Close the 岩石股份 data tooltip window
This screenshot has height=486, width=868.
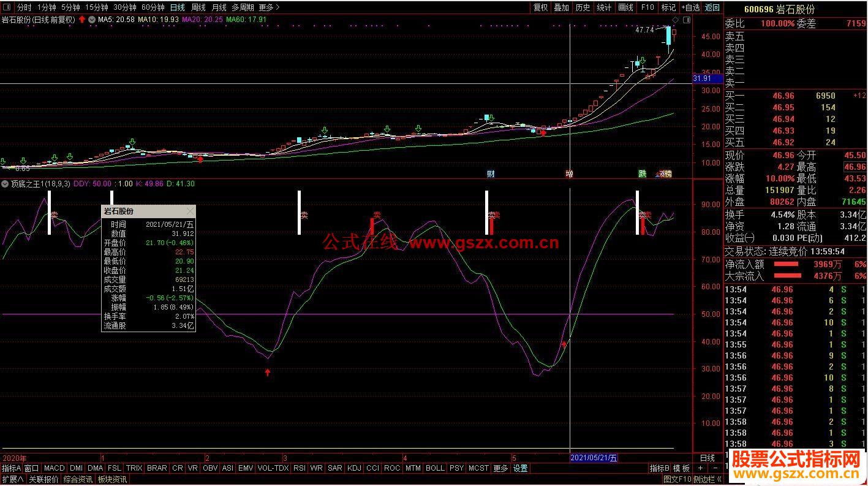(x=190, y=211)
